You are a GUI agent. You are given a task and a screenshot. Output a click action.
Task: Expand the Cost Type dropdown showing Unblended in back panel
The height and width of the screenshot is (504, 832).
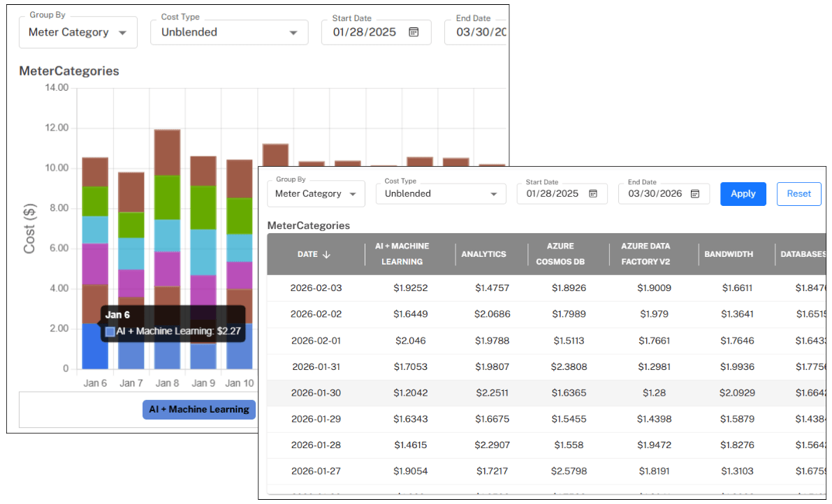(293, 32)
